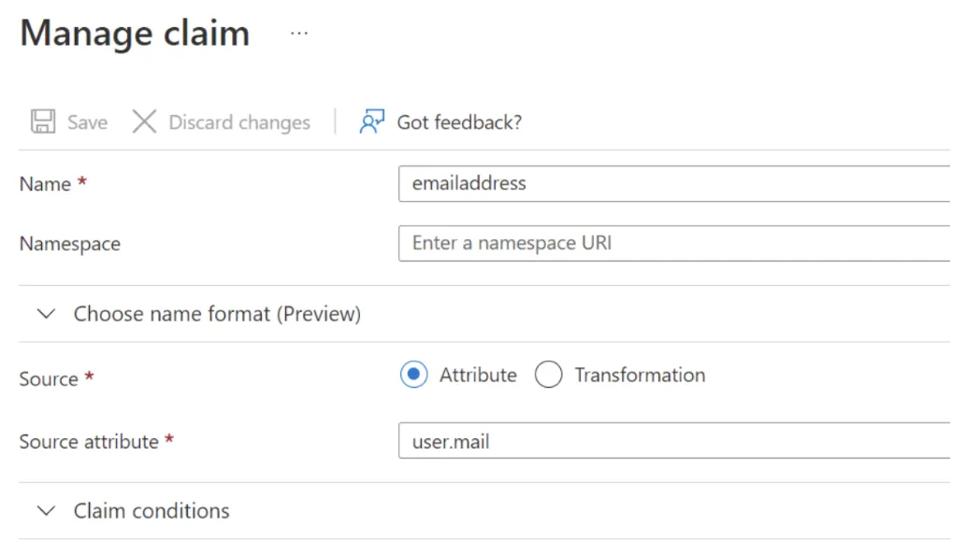Open the Source attribute user.mail dropdown
This screenshot has width=980, height=555.
[x=673, y=441]
